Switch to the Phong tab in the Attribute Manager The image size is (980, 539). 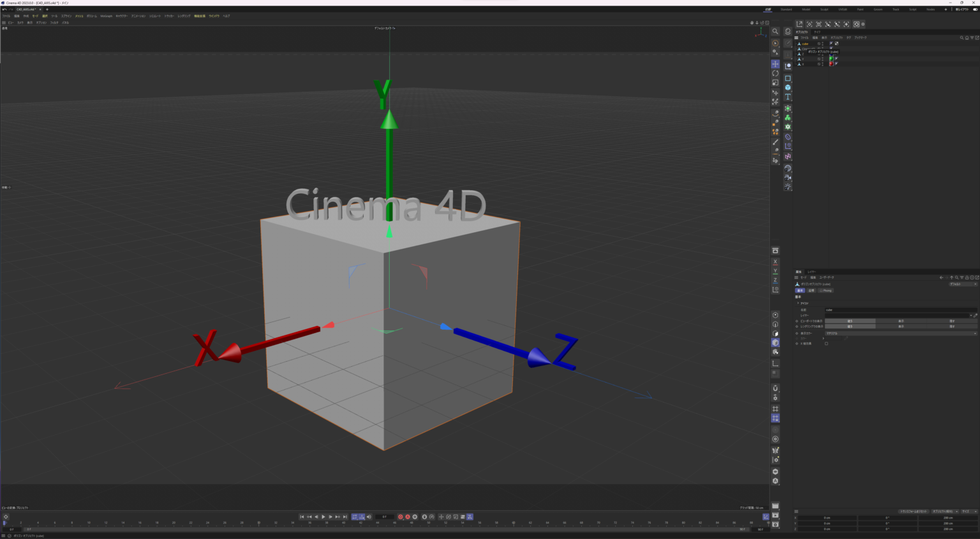[826, 290]
